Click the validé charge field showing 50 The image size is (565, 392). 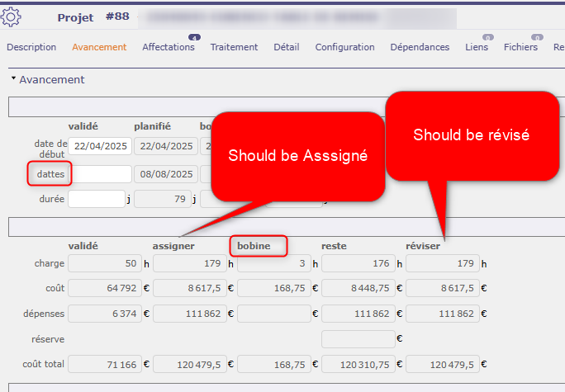point(106,263)
